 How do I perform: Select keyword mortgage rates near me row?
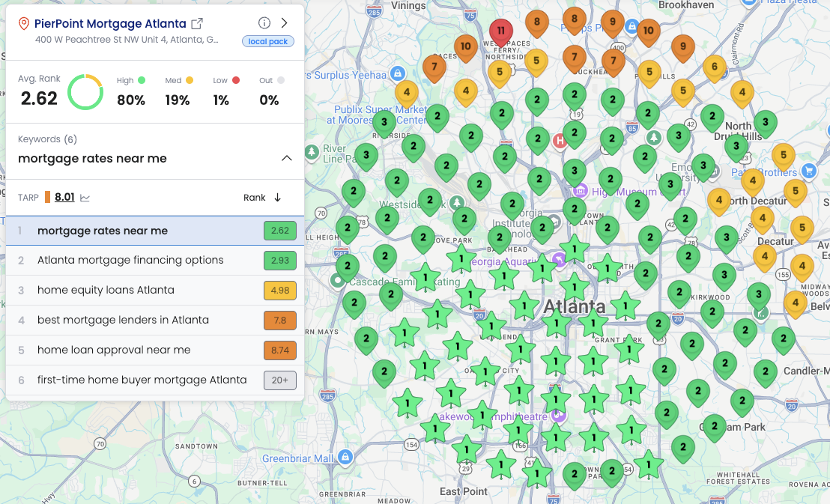coord(154,231)
